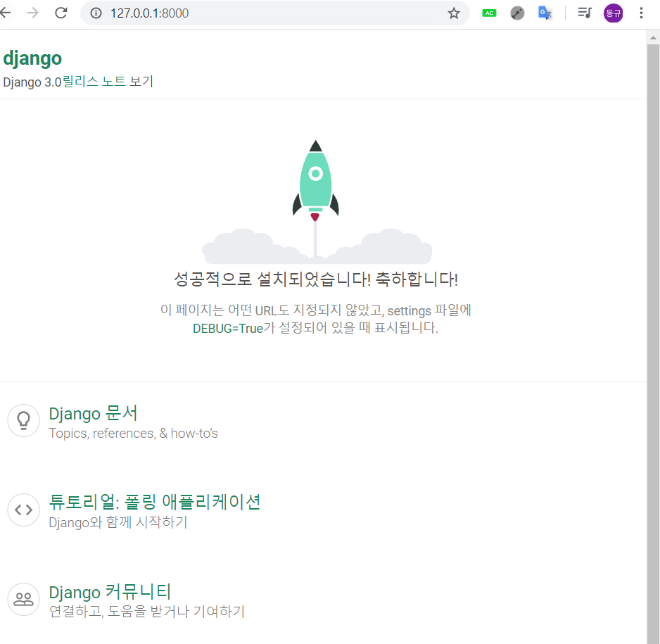Click the django logo heading

point(32,58)
